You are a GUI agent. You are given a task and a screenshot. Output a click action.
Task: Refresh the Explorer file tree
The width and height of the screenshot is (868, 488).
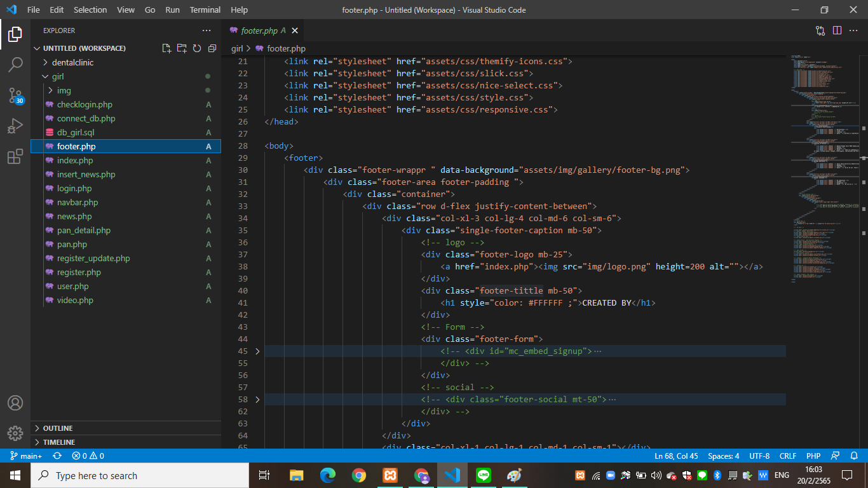[197, 48]
